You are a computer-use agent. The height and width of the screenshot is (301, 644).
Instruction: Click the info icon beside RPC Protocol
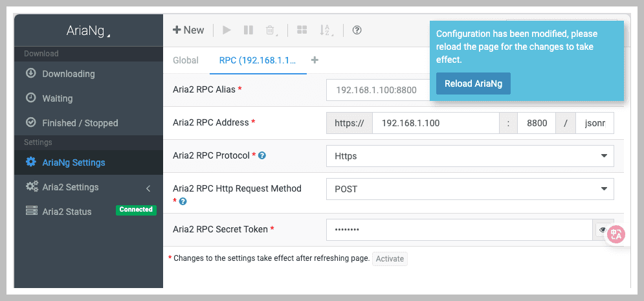tap(262, 156)
